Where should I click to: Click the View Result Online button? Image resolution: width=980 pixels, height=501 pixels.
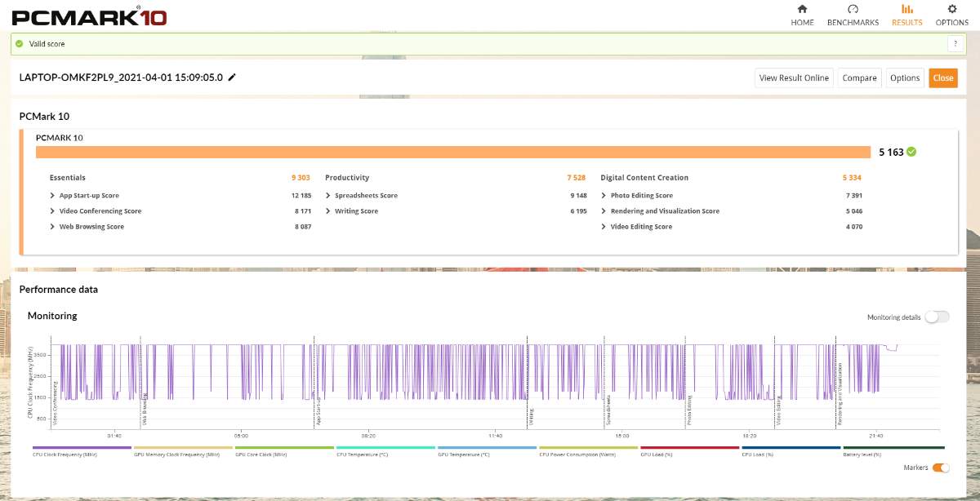794,78
